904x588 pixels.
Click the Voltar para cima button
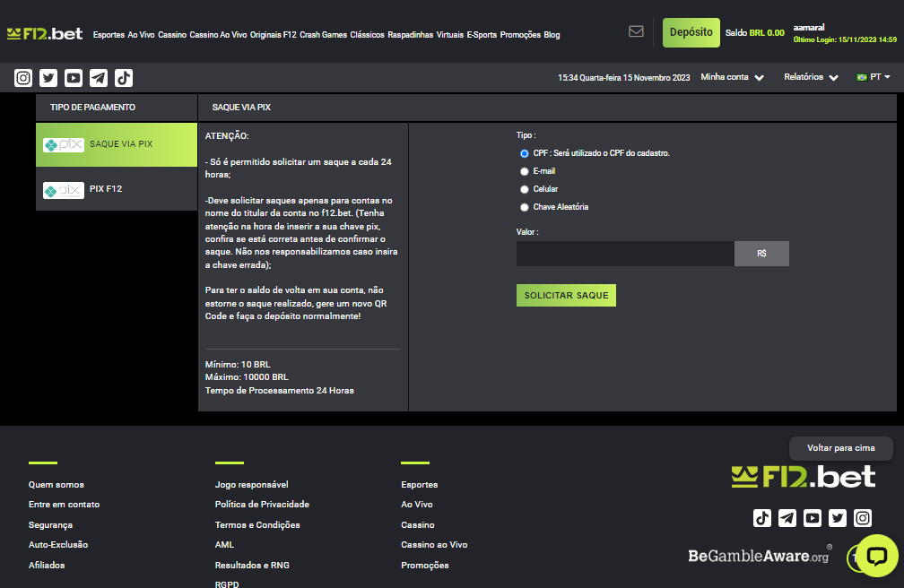click(x=841, y=448)
